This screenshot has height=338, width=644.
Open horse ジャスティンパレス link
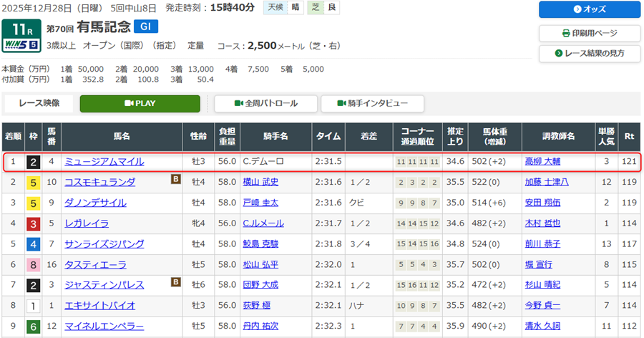pos(104,285)
